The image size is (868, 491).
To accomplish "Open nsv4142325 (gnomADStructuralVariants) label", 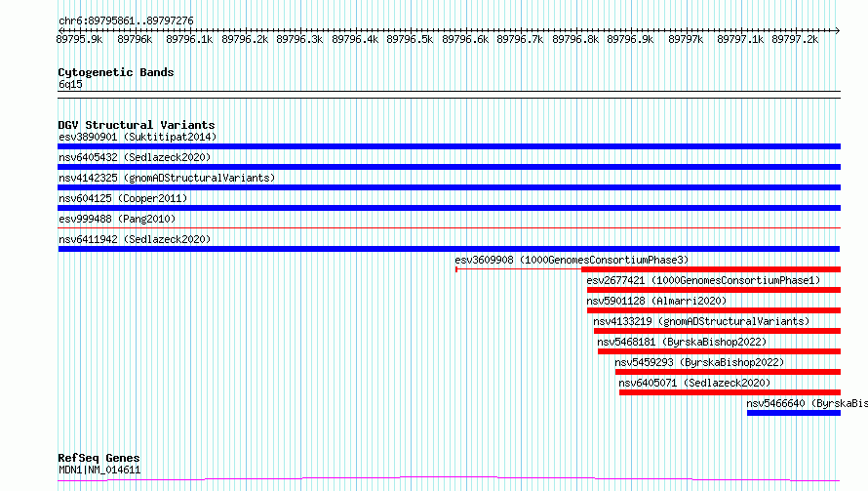I will tap(167, 178).
